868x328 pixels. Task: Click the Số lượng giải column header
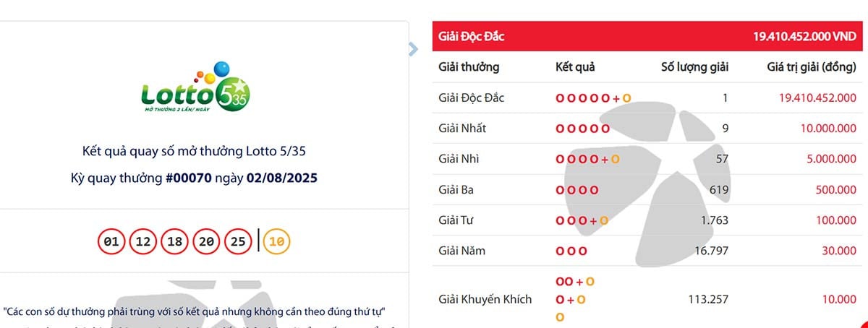[x=694, y=67]
